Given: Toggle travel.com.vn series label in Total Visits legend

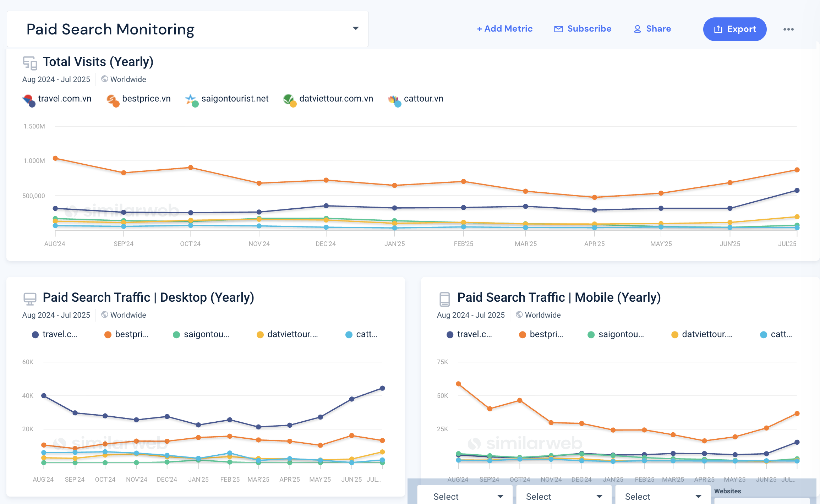Looking at the screenshot, I should [x=65, y=99].
